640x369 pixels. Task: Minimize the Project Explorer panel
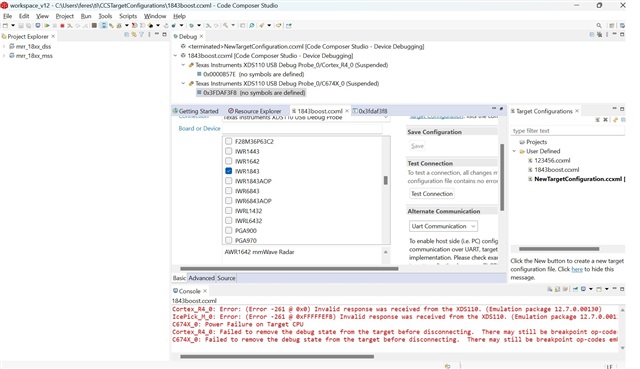(157, 34)
